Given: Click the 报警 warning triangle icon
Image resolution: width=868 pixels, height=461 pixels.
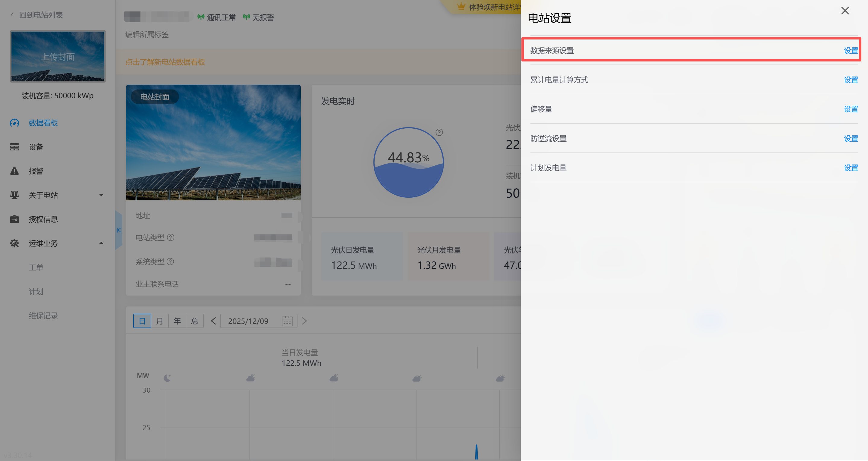Looking at the screenshot, I should (14, 171).
